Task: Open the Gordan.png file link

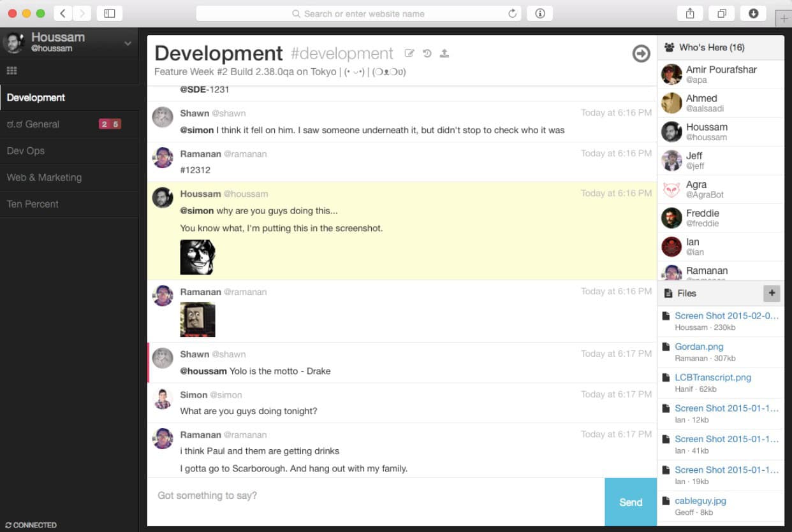Action: point(699,347)
